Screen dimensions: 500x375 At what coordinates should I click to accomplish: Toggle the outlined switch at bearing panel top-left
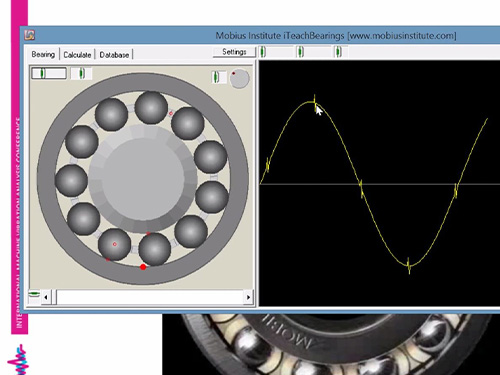(49, 73)
